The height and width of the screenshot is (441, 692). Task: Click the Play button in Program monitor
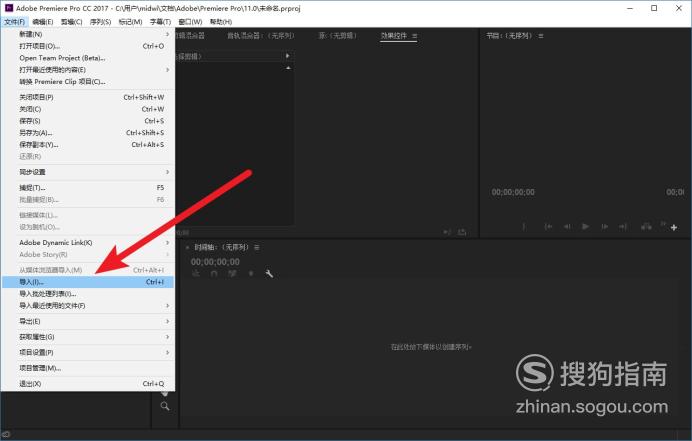[585, 226]
